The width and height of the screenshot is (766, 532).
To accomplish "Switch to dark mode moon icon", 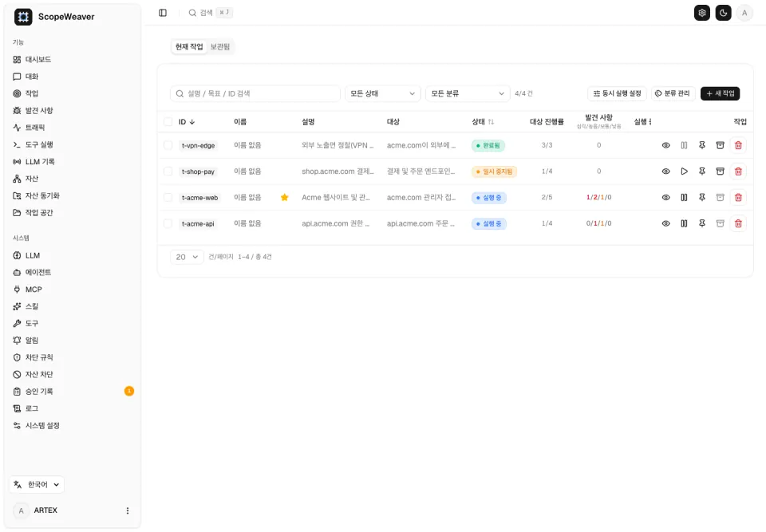I will [723, 14].
